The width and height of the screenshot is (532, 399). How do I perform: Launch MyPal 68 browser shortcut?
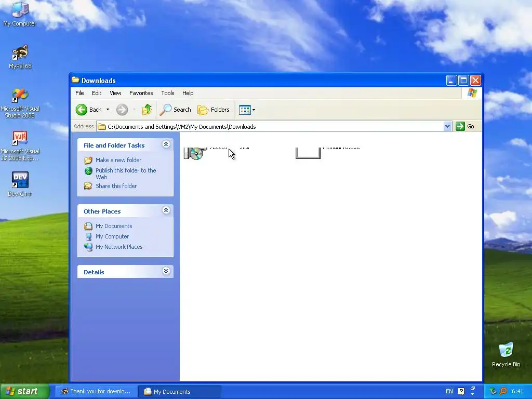tap(20, 57)
